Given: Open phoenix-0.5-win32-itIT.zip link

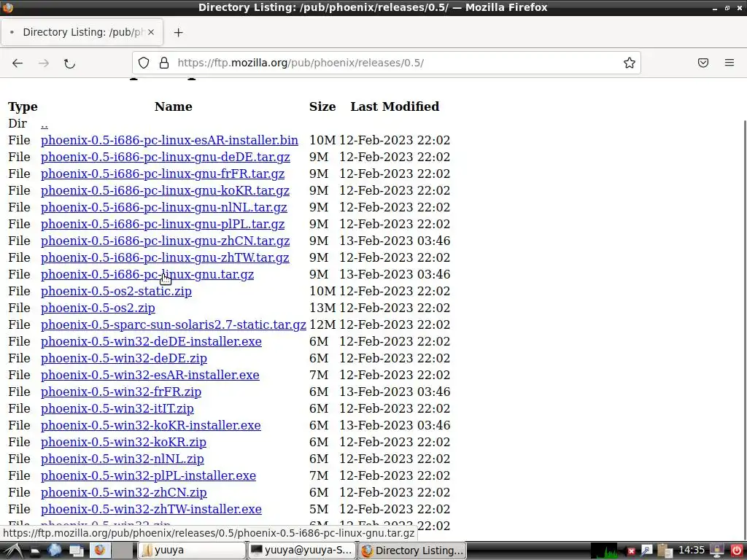Looking at the screenshot, I should tap(117, 408).
